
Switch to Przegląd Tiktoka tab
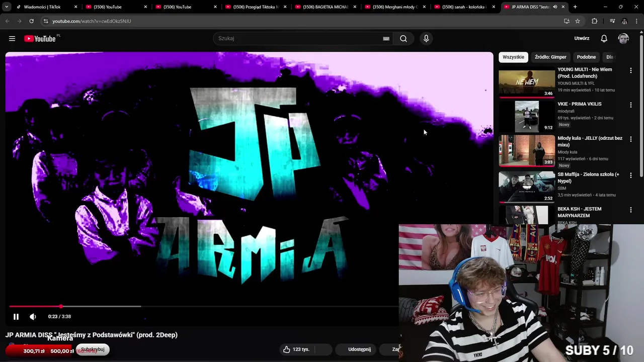255,7
